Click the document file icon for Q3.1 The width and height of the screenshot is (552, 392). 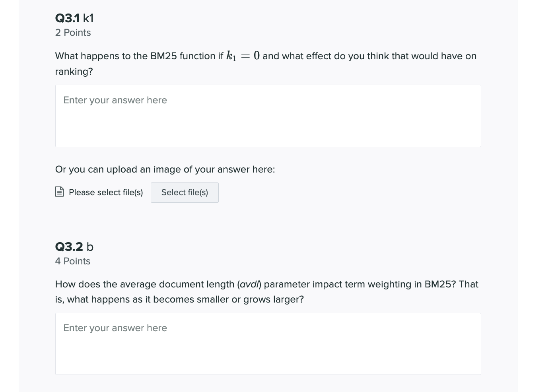click(59, 192)
